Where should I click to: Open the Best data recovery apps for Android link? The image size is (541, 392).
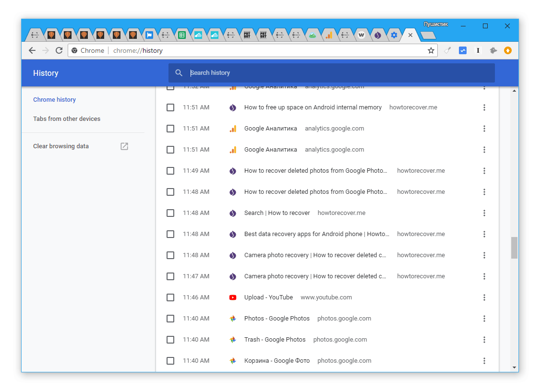point(317,234)
